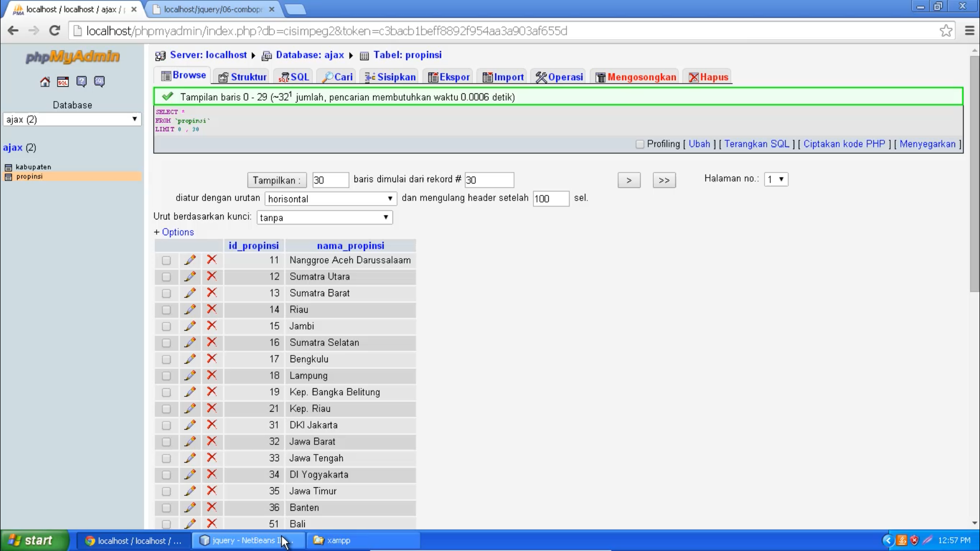Image resolution: width=980 pixels, height=551 pixels.
Task: Enable the Profiling checkbox
Action: [x=639, y=144]
